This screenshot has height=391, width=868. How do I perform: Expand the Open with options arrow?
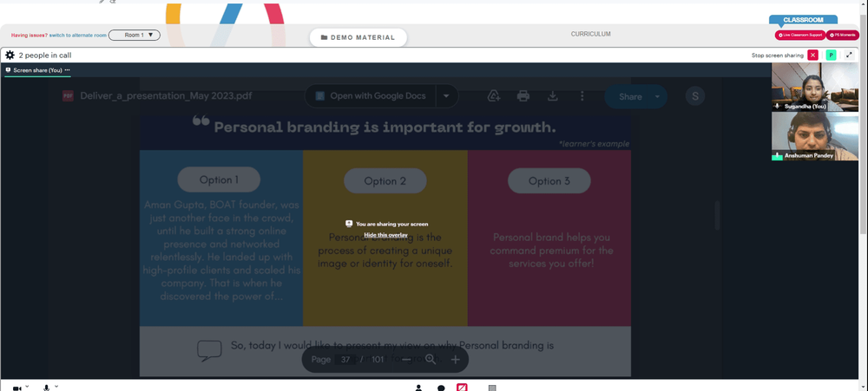[447, 96]
